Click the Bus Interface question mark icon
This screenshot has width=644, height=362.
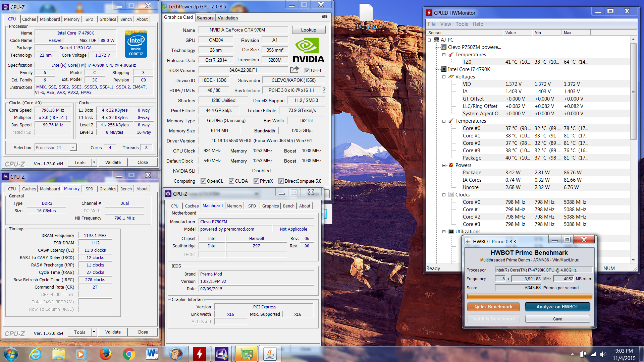(324, 90)
